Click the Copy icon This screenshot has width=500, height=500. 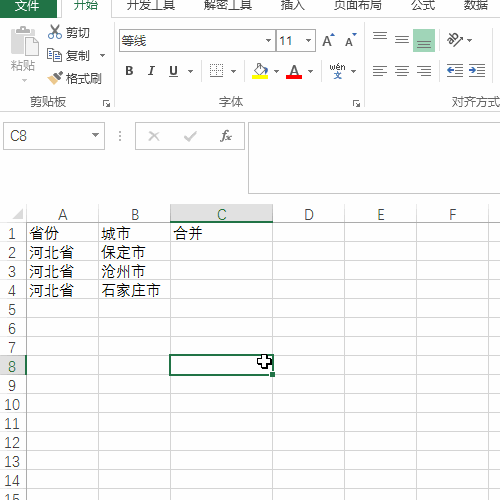[x=54, y=55]
